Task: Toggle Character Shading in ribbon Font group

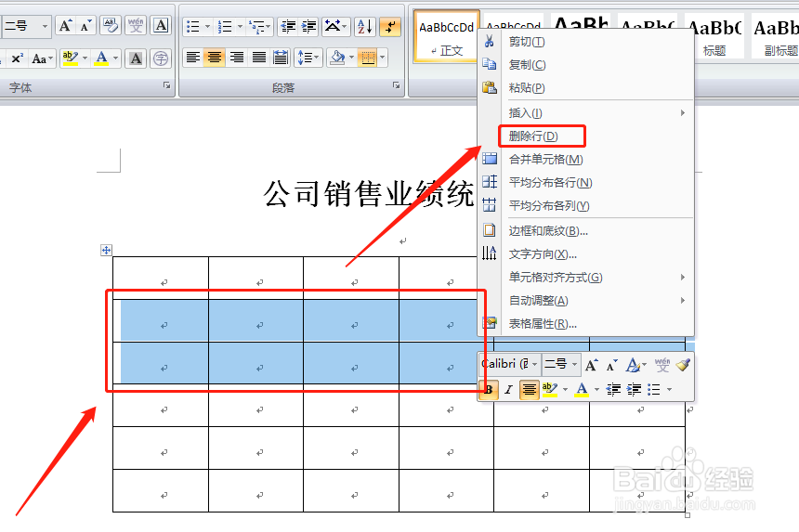Action: [x=136, y=58]
